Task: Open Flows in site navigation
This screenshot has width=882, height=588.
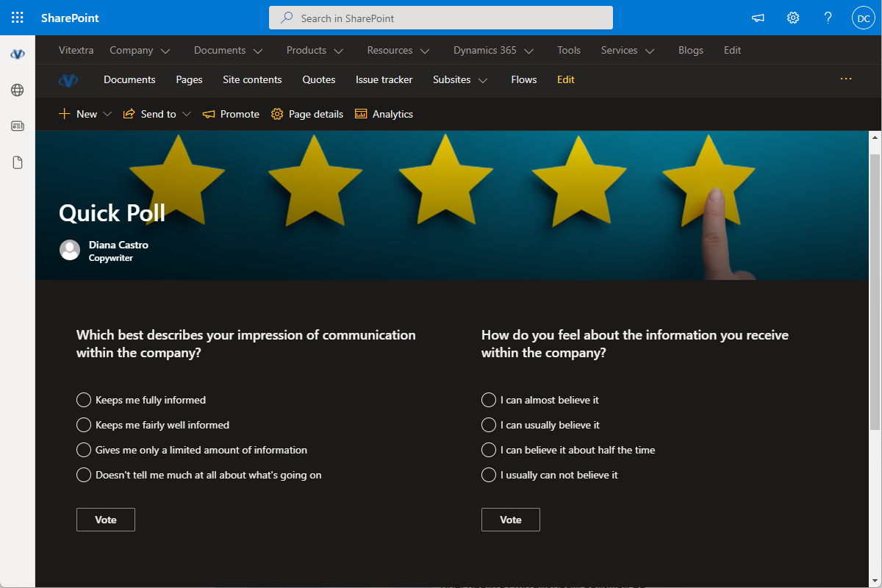Action: pyautogui.click(x=524, y=79)
